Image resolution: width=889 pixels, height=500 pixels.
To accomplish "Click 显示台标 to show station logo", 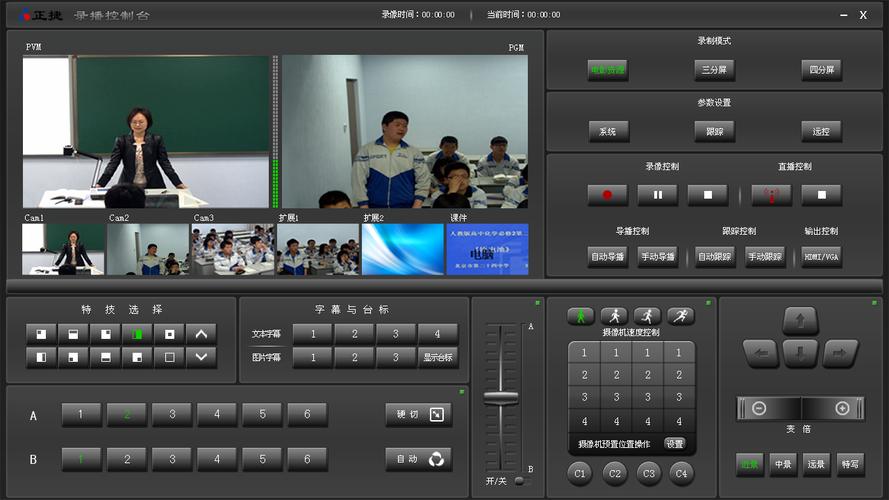I will (x=438, y=358).
